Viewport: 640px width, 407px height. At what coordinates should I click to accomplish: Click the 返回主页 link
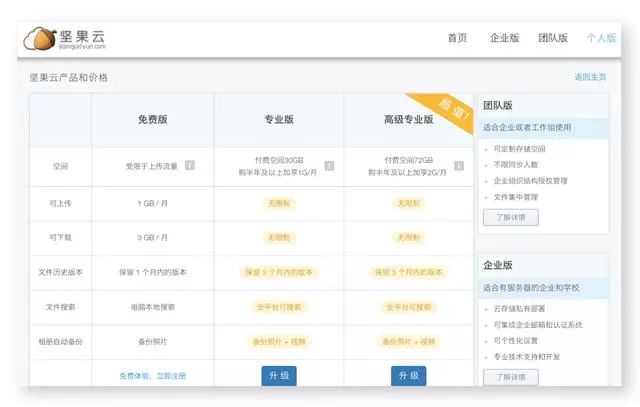[x=590, y=77]
